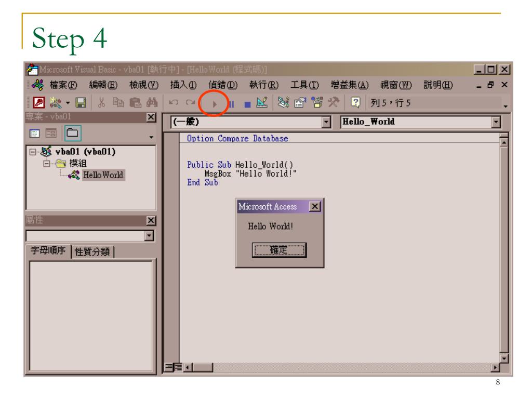Close the 屬性 properties panel
532x399 pixels.
point(151,220)
